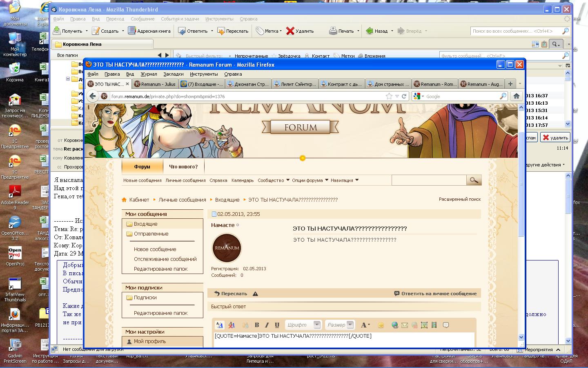Switch to the Remanum - Julius tab

point(155,84)
